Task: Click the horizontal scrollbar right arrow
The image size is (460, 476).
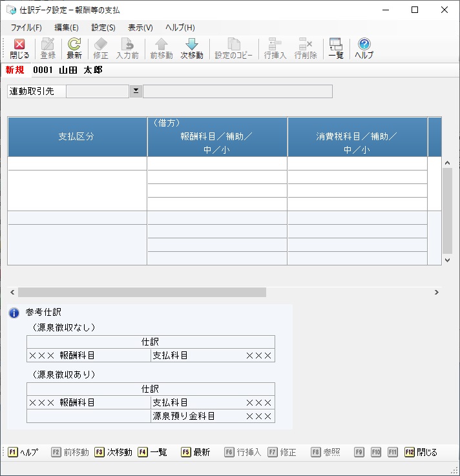Action: 437,293
